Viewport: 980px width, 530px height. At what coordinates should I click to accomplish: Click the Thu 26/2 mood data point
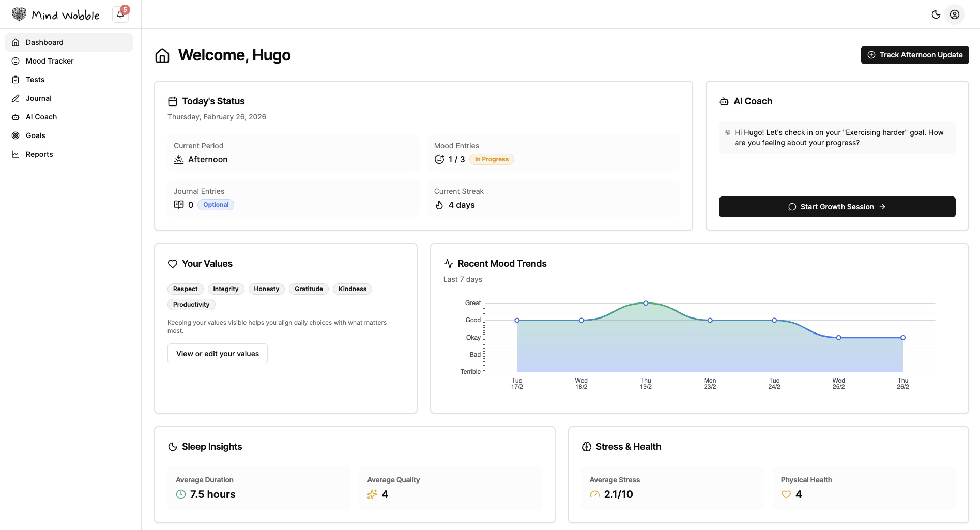(x=903, y=338)
